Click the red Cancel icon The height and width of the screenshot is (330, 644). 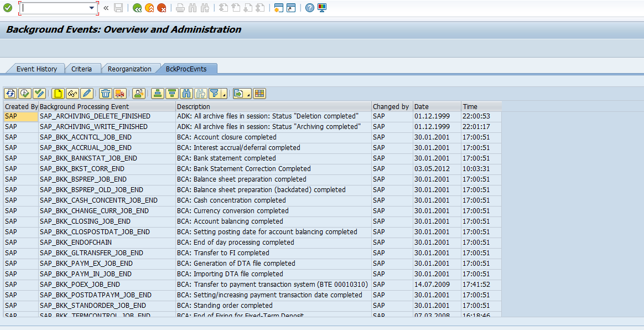pyautogui.click(x=162, y=8)
